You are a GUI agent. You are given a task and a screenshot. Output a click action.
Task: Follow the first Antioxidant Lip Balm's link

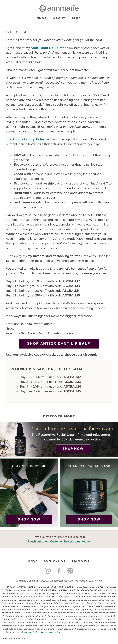47,48
